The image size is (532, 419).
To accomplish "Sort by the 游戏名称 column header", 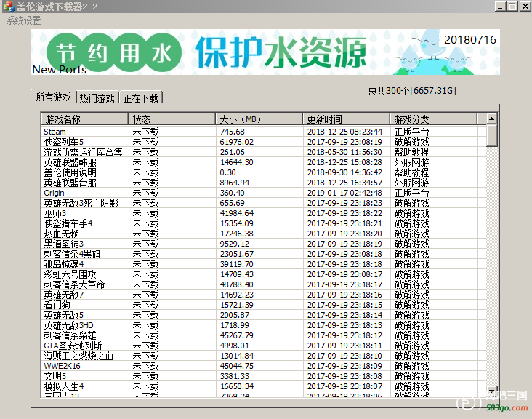I will pos(86,119).
